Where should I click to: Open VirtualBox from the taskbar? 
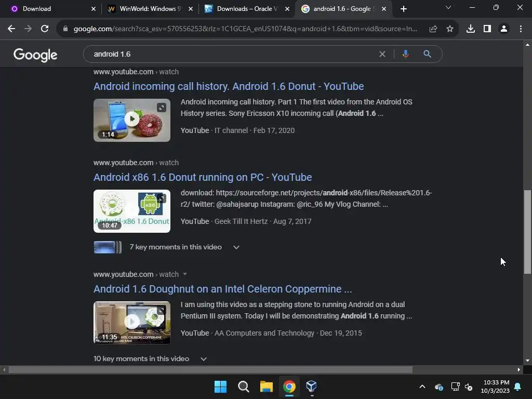tap(312, 387)
